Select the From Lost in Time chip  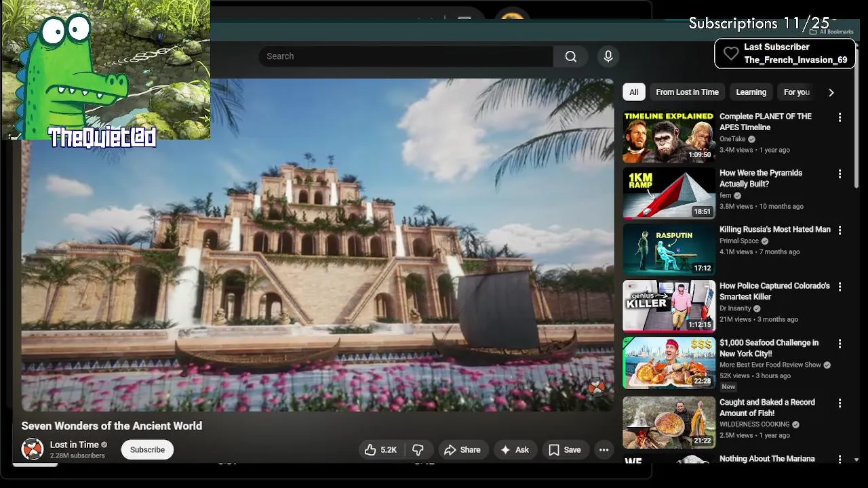click(687, 92)
